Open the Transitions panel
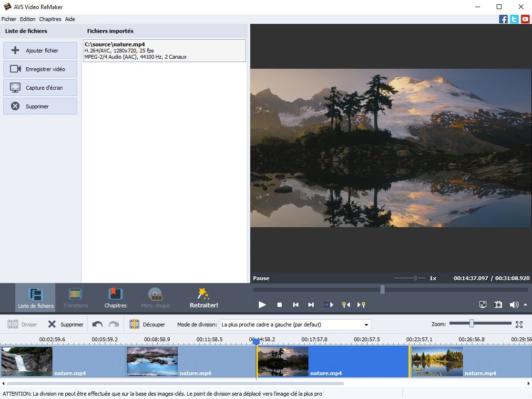The image size is (532, 399). pos(75,297)
